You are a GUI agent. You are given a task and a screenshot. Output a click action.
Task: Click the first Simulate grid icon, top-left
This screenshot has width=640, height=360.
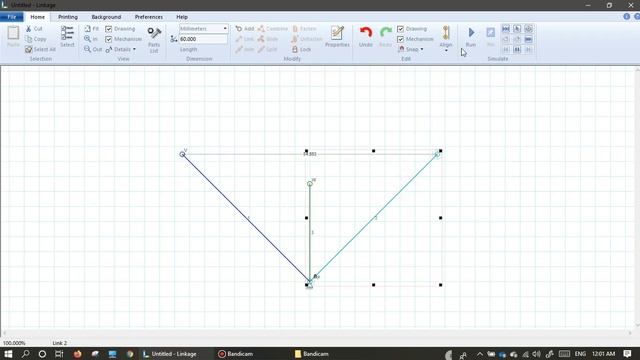(506, 29)
